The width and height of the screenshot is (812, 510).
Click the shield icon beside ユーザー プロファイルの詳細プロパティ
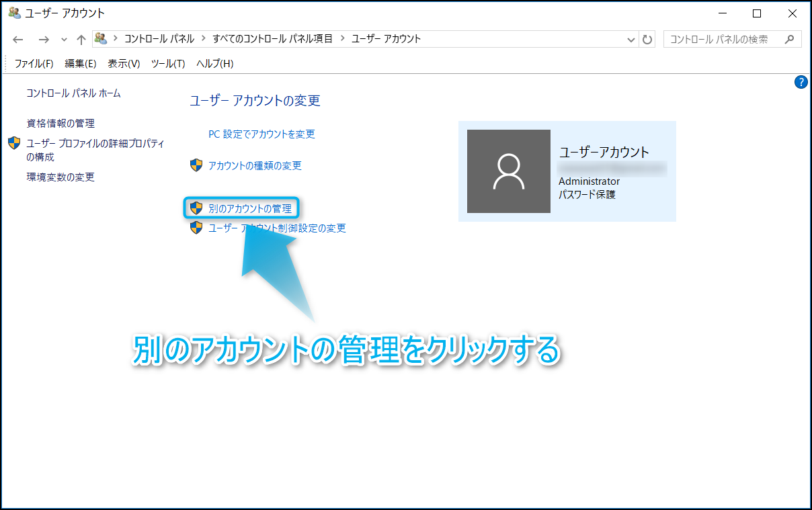[14, 143]
